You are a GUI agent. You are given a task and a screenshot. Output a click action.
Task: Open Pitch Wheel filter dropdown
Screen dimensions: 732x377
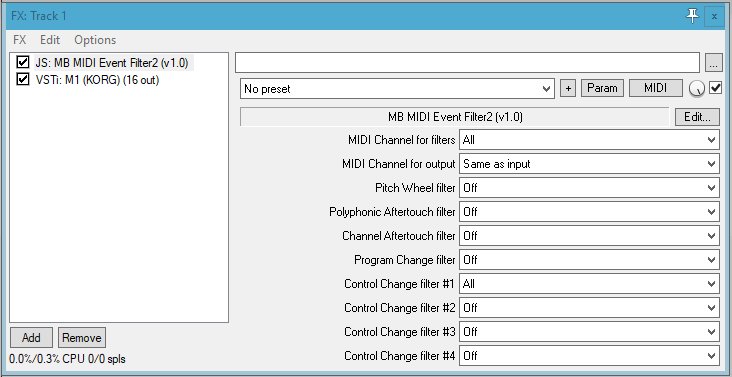click(589, 188)
